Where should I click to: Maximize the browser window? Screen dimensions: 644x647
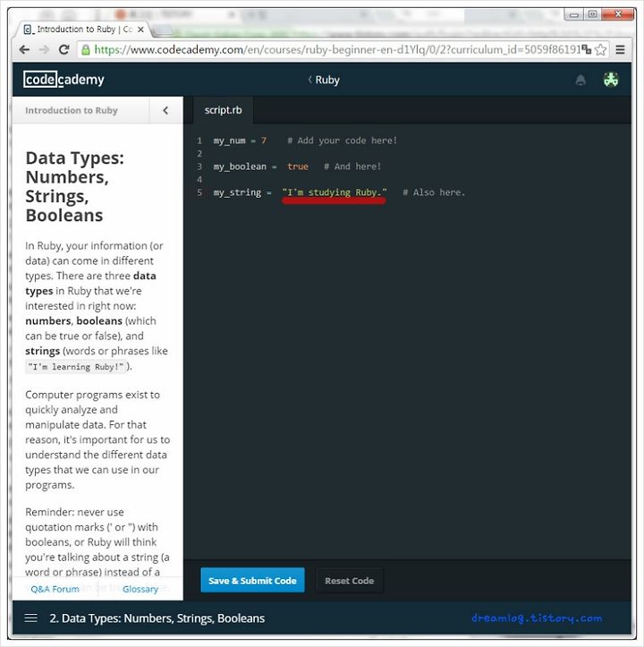click(x=592, y=14)
